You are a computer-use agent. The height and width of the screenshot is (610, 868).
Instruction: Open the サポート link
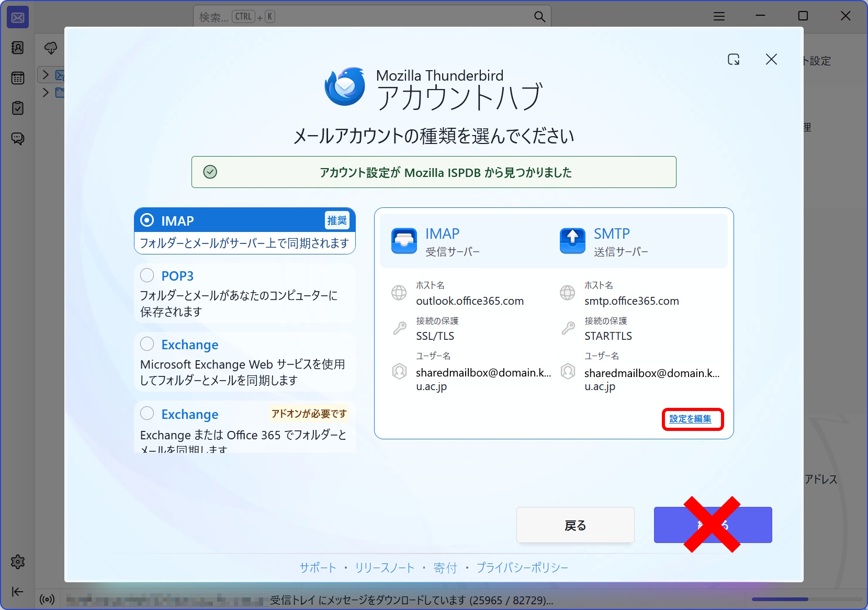tap(318, 568)
